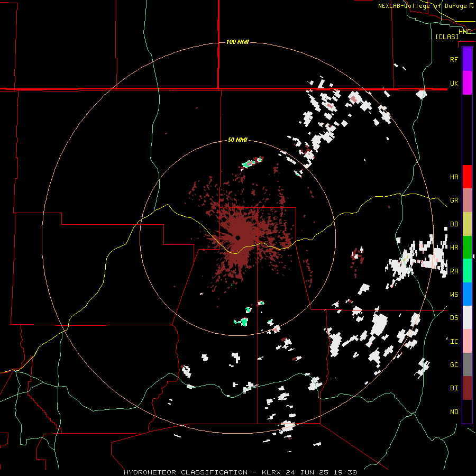The height and width of the screenshot is (476, 476).
Task: Click the 'WS' legend label
Action: pyautogui.click(x=454, y=295)
